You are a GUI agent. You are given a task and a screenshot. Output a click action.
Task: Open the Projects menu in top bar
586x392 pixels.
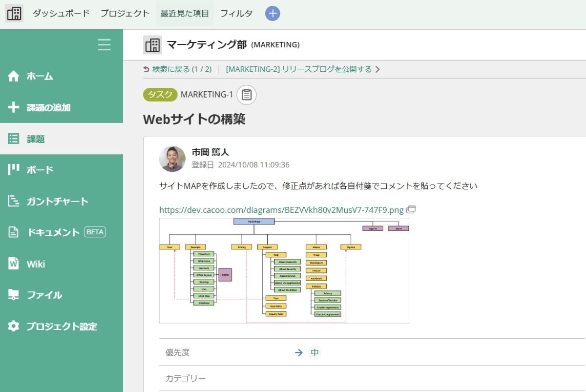(x=125, y=14)
